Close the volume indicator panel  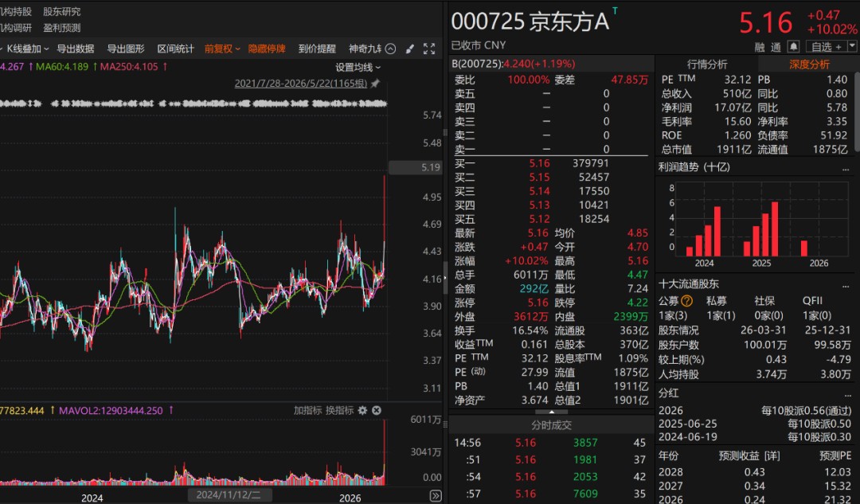pos(376,410)
